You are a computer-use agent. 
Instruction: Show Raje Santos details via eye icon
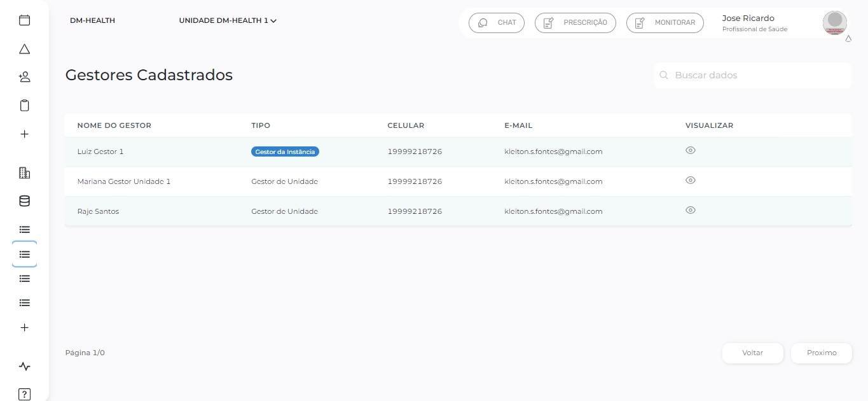691,210
